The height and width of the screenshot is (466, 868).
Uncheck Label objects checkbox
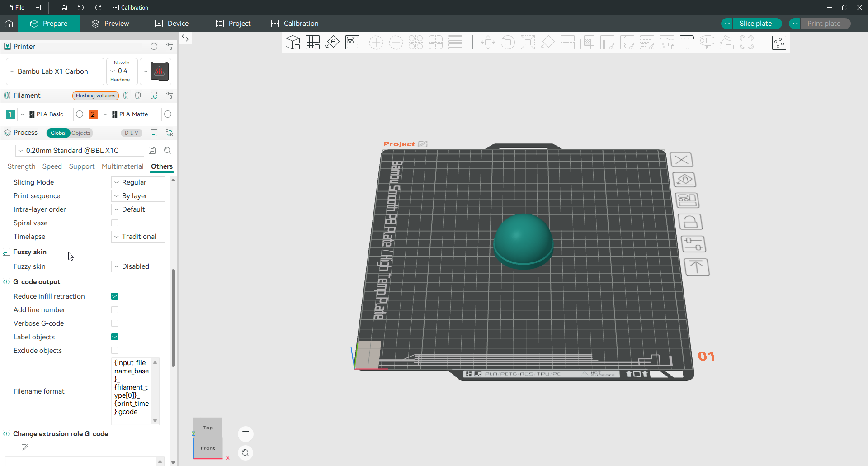(115, 337)
